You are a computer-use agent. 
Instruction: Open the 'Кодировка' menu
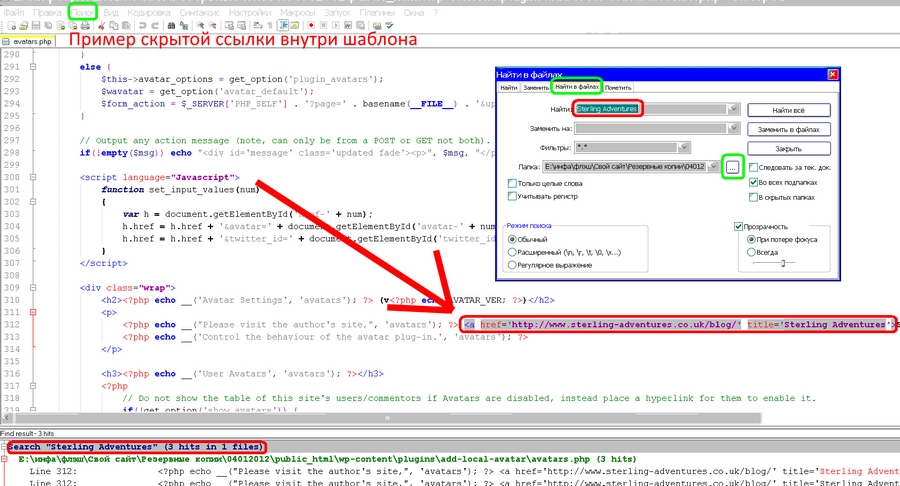(x=149, y=12)
